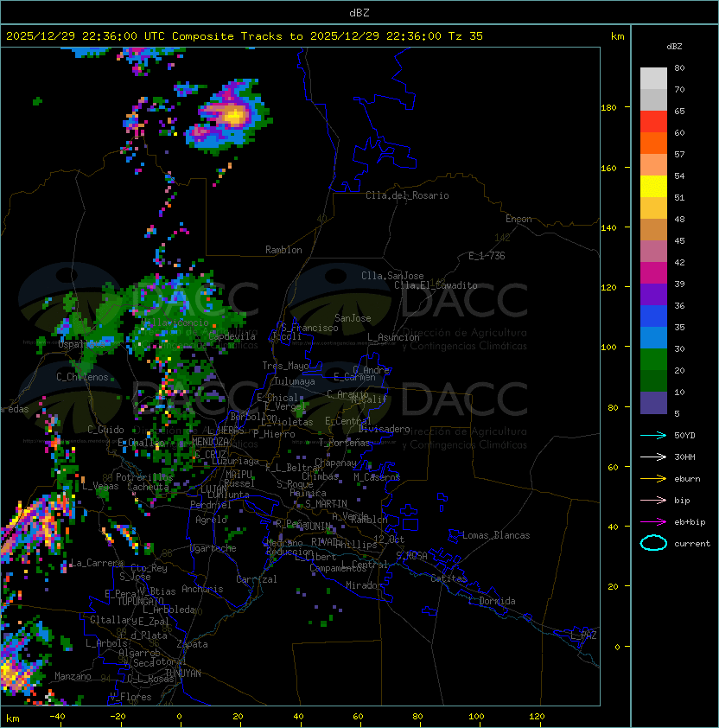Click the eburn legend label
Screen dimensions: 719x728
(x=687, y=479)
